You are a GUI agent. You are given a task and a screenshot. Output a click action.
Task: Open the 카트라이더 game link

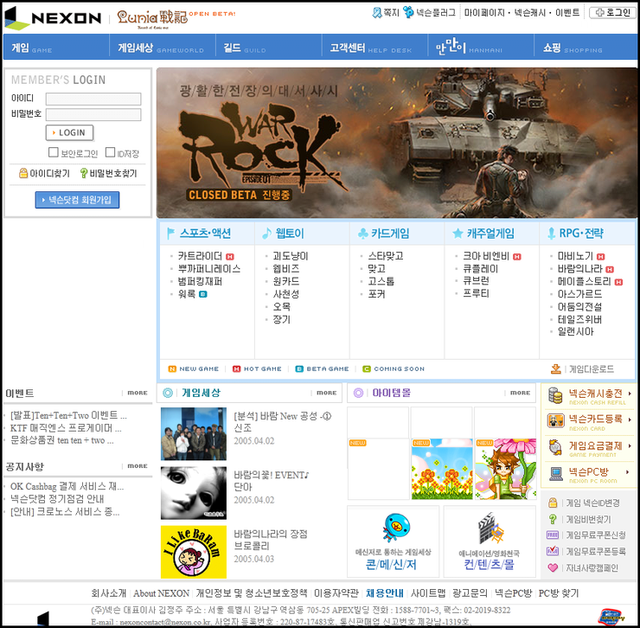201,256
